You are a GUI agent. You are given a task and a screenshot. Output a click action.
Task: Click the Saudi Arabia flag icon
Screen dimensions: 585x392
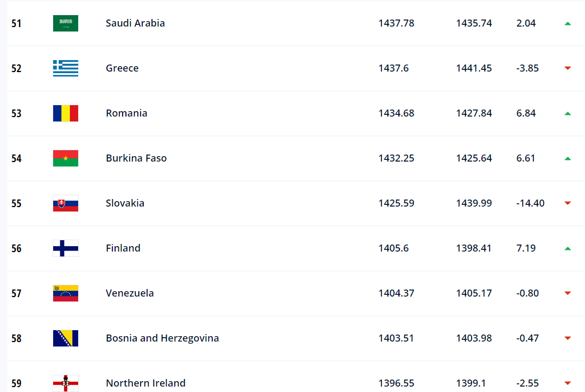pyautogui.click(x=66, y=23)
